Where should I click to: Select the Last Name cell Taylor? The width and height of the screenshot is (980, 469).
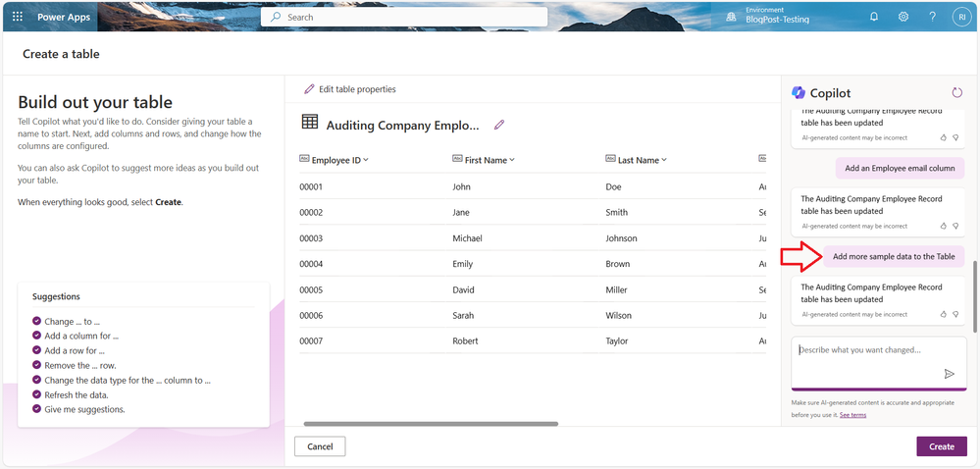(x=616, y=341)
